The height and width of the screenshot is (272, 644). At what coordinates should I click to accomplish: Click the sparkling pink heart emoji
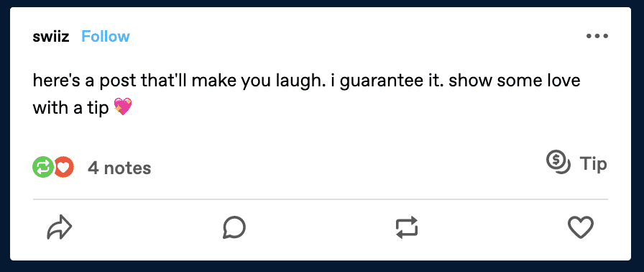point(123,106)
